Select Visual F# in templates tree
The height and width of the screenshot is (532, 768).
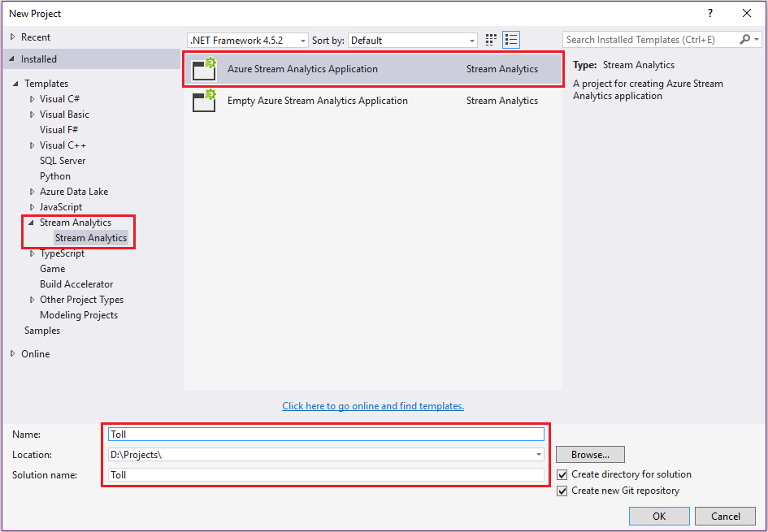click(x=59, y=130)
